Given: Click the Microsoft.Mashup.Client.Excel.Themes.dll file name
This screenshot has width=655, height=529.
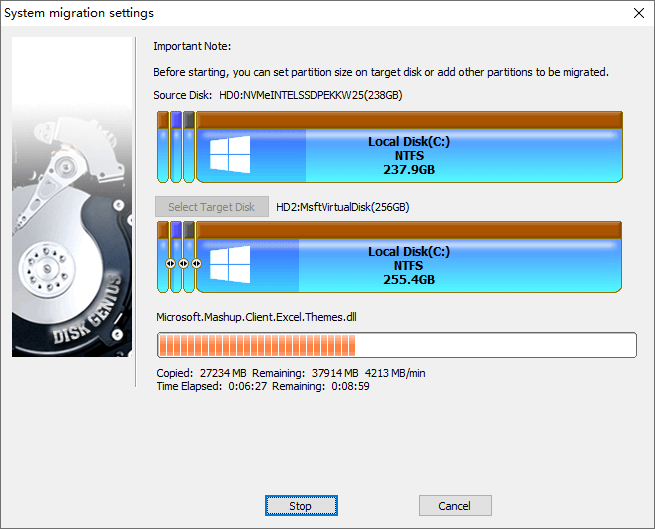Looking at the screenshot, I should pos(256,317).
